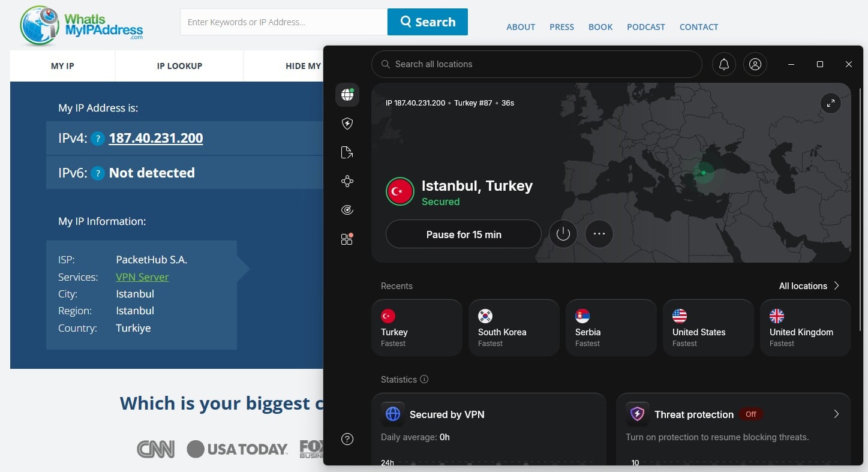Open All locations list
The height and width of the screenshot is (472, 868).
tap(809, 286)
